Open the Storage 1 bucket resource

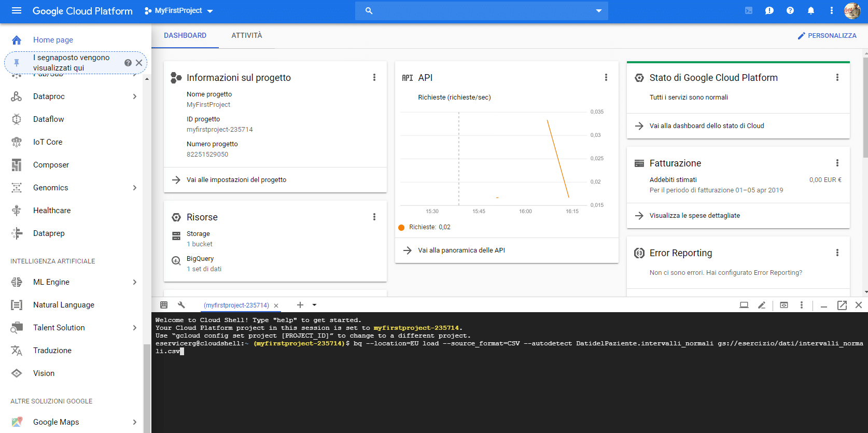(200, 239)
